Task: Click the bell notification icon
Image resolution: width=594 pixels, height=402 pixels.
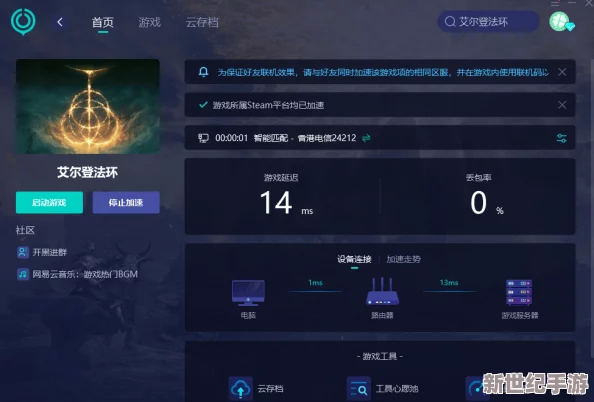Action: click(x=203, y=72)
